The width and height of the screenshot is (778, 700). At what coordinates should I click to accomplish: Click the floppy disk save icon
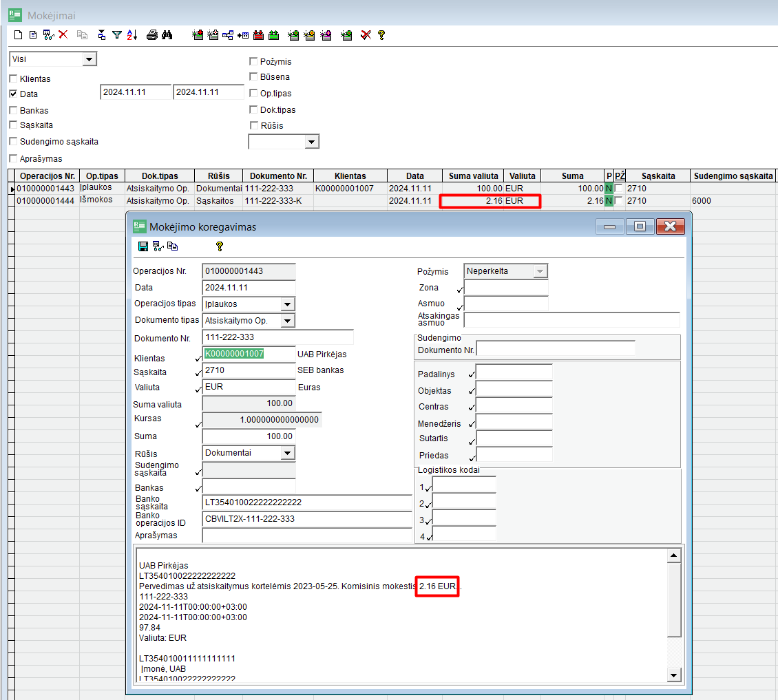coord(143,246)
